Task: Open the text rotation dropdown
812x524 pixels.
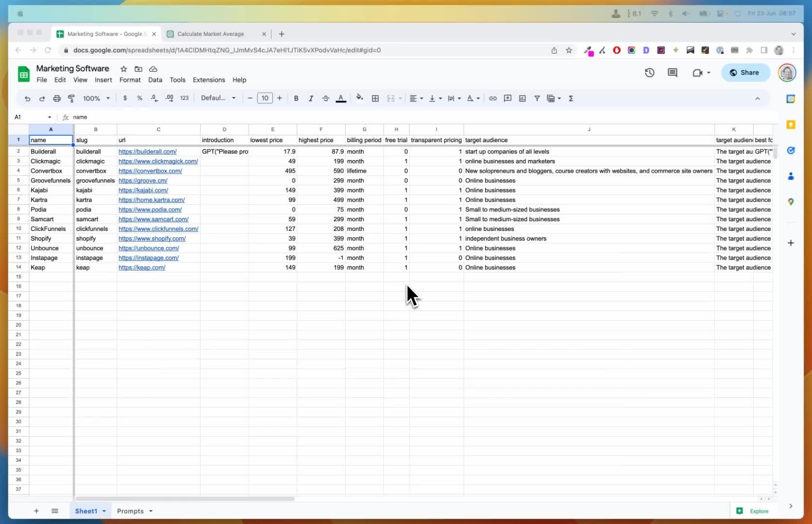Action: click(x=473, y=98)
